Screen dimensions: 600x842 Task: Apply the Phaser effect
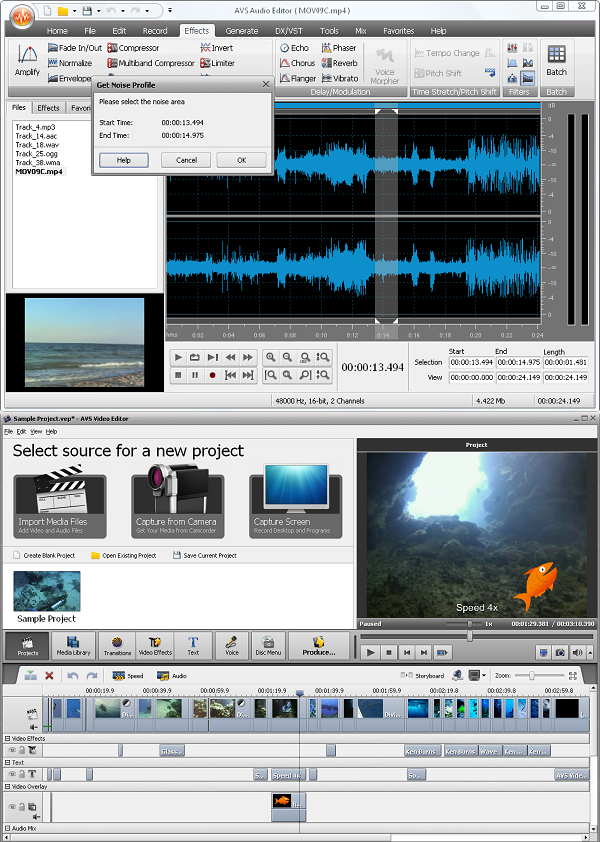[x=339, y=48]
